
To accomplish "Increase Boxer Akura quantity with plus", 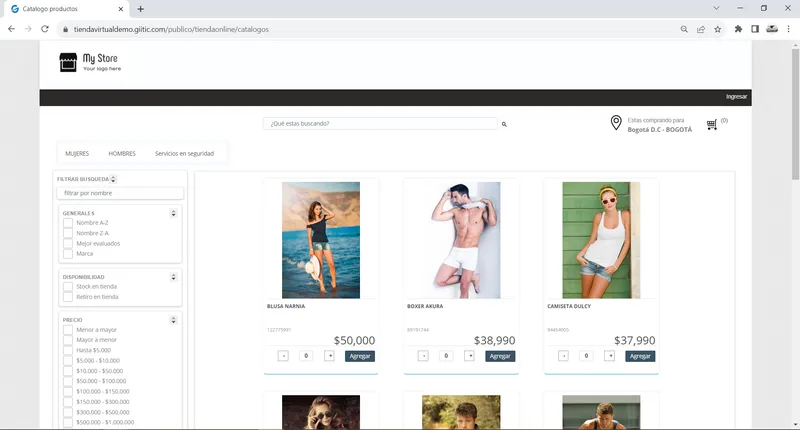I will [x=469, y=356].
